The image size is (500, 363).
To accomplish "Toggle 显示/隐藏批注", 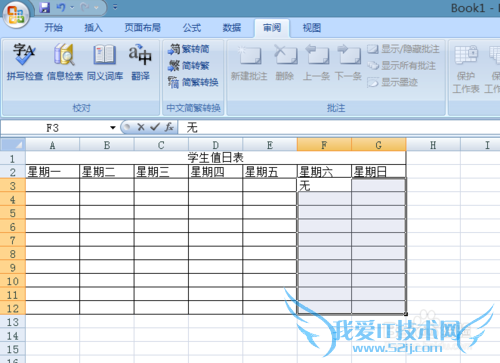I will 403,49.
